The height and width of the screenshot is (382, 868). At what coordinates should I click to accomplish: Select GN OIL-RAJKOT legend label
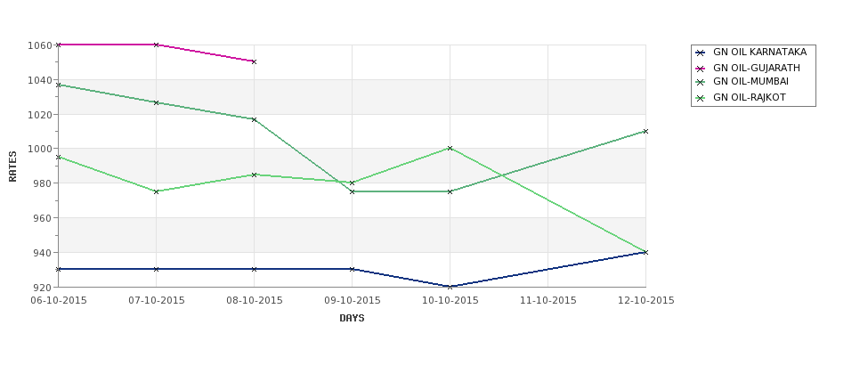pos(749,98)
